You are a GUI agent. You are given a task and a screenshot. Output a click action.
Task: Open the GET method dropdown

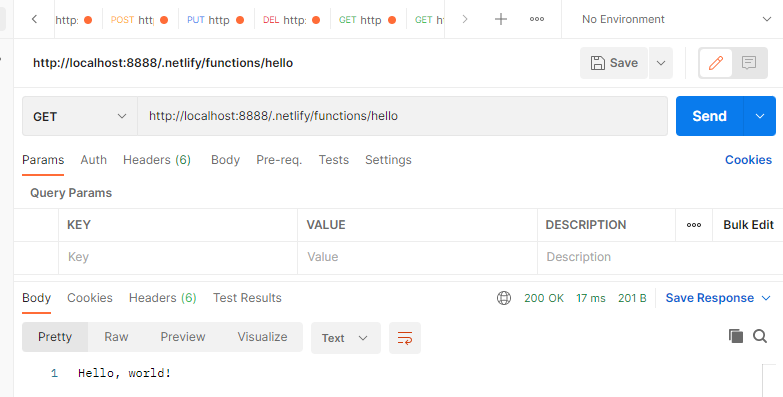click(x=79, y=116)
